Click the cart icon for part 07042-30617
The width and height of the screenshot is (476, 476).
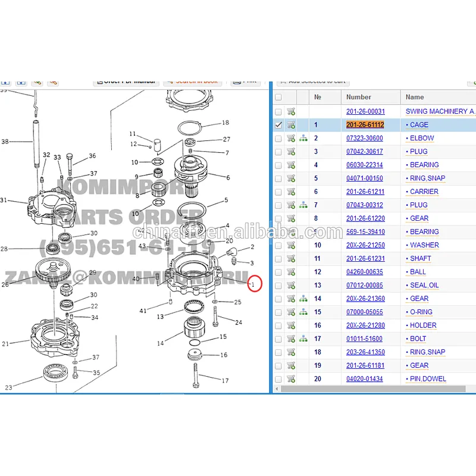tap(291, 152)
